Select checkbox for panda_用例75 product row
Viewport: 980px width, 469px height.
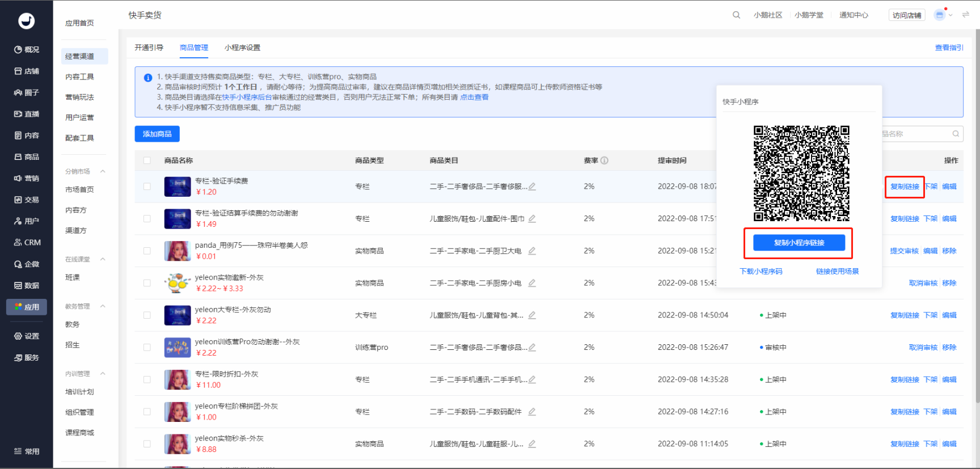(147, 251)
